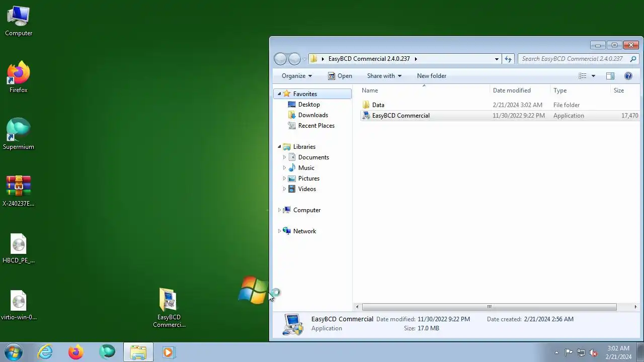The height and width of the screenshot is (362, 644).
Task: Click EasyBCD icon in details pane
Action: click(x=293, y=324)
